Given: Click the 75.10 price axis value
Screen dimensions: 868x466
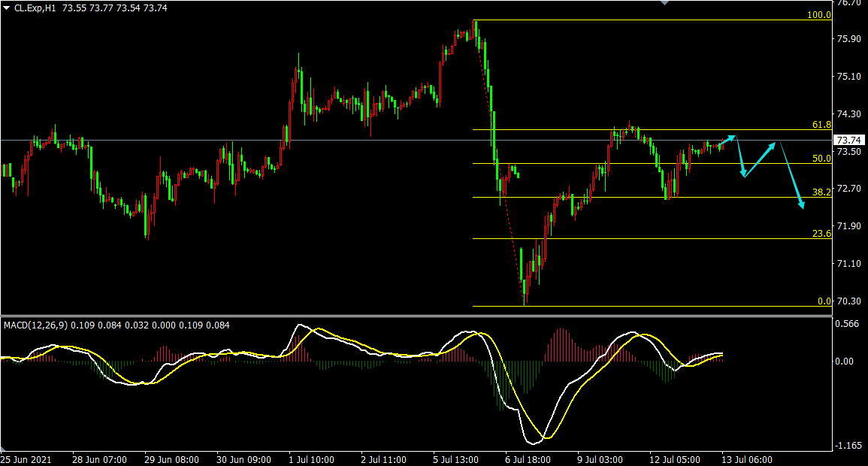Looking at the screenshot, I should coord(849,77).
